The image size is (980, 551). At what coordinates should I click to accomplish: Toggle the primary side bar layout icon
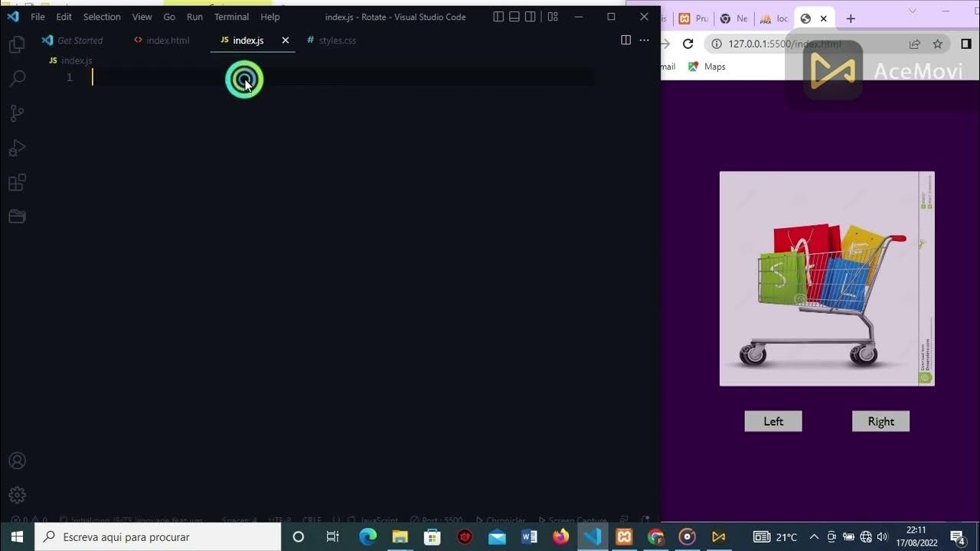pyautogui.click(x=498, y=17)
